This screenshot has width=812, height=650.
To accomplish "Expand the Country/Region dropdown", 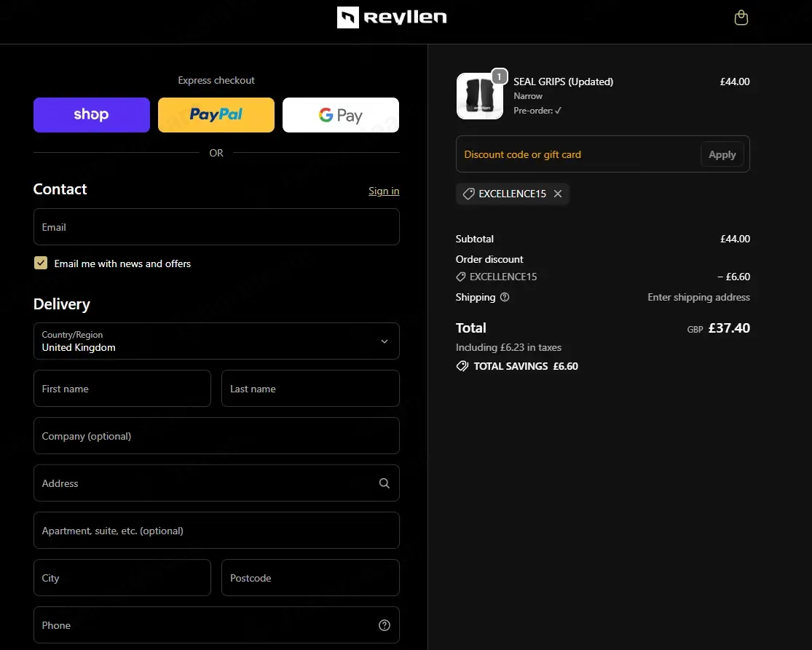I will pyautogui.click(x=216, y=341).
